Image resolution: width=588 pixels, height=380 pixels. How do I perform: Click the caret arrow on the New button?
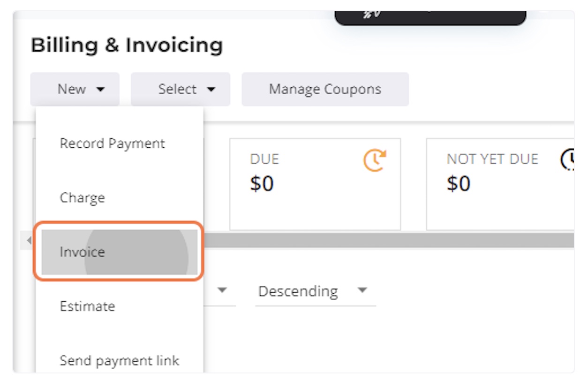pyautogui.click(x=100, y=90)
